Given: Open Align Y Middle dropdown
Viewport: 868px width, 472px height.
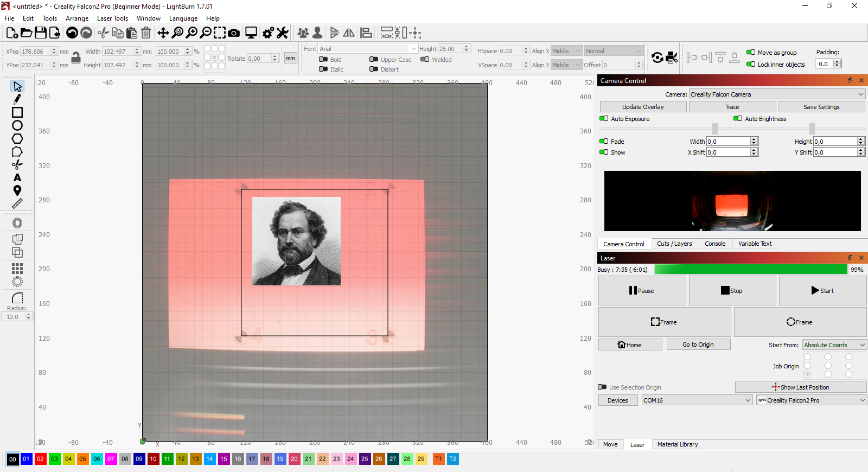Looking at the screenshot, I should pyautogui.click(x=566, y=65).
